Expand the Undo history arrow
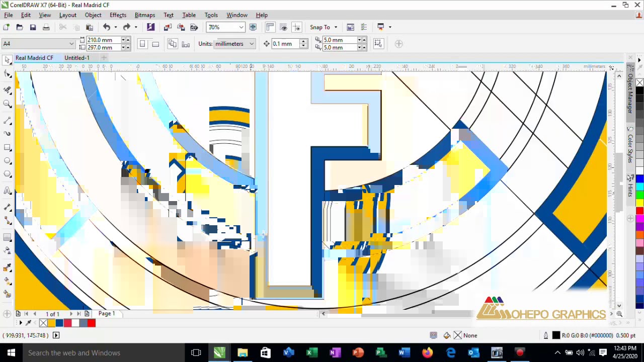 pyautogui.click(x=115, y=27)
